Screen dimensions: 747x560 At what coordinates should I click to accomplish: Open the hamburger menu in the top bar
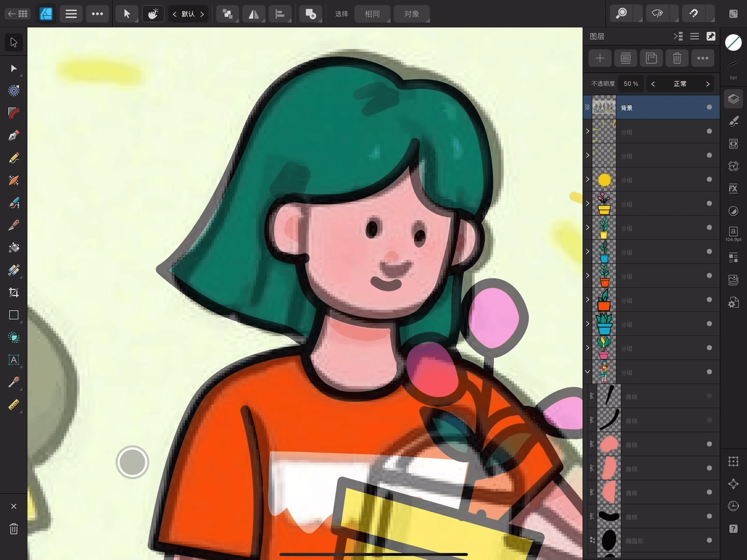point(71,14)
